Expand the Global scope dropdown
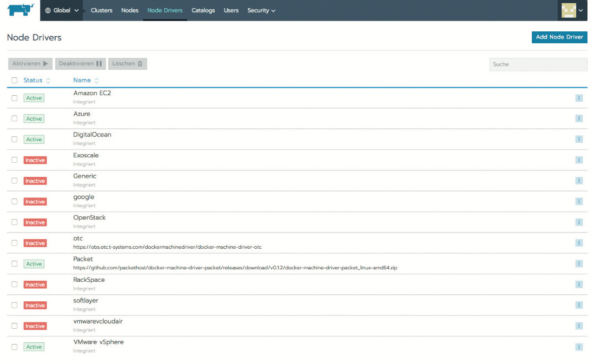 pyautogui.click(x=62, y=10)
